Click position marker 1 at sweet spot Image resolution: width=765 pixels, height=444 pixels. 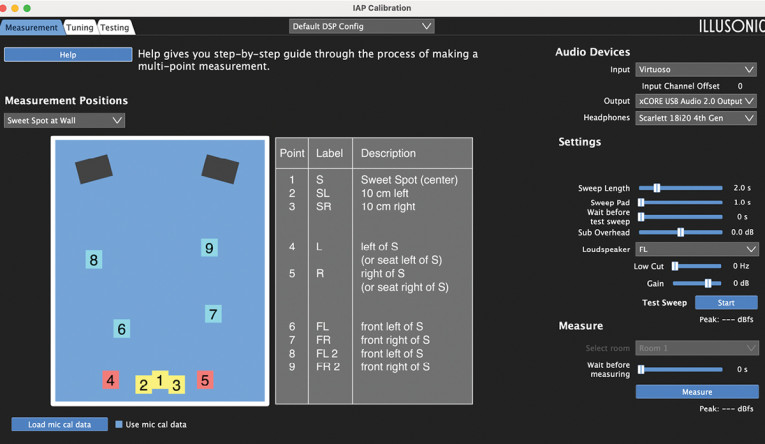160,380
